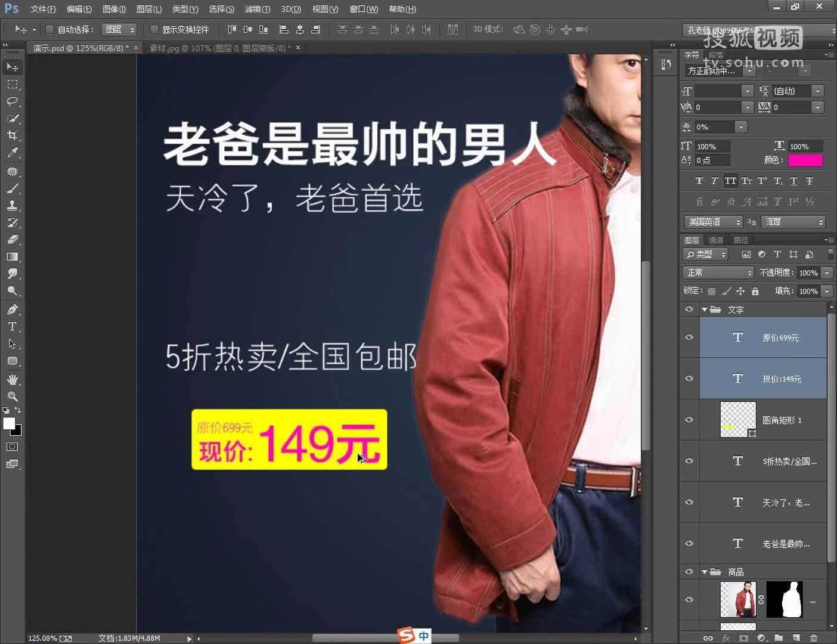Click the magenta text color swatch
The image size is (837, 644).
[x=806, y=160]
